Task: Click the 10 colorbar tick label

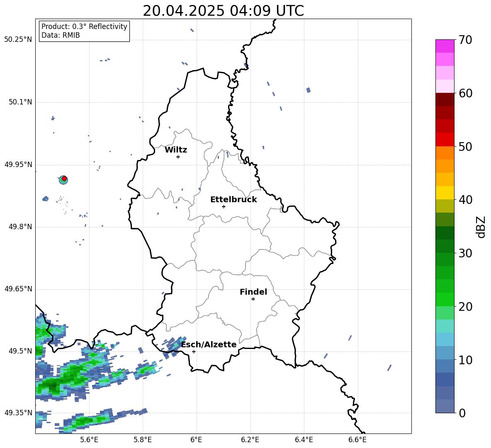Action: click(x=465, y=360)
